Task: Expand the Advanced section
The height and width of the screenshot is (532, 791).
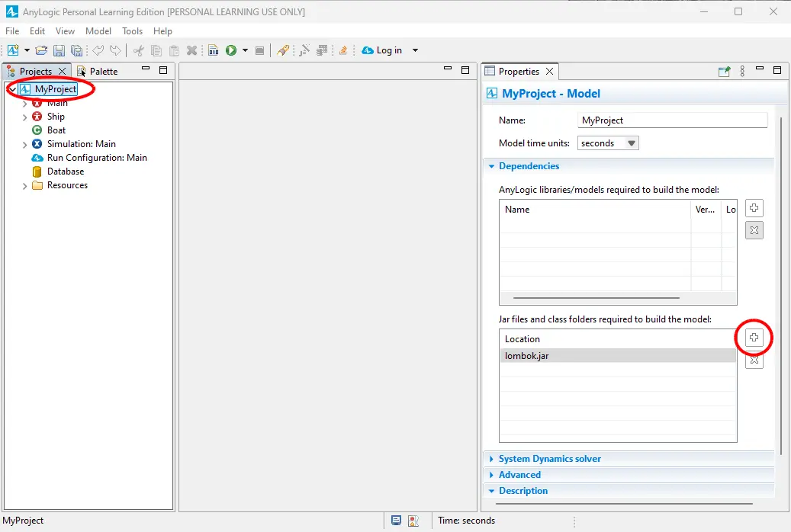Action: point(491,475)
